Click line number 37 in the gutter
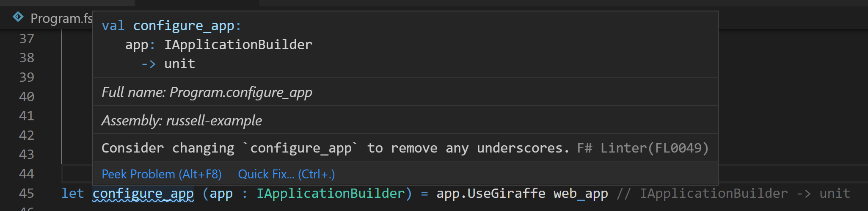 pos(27,39)
